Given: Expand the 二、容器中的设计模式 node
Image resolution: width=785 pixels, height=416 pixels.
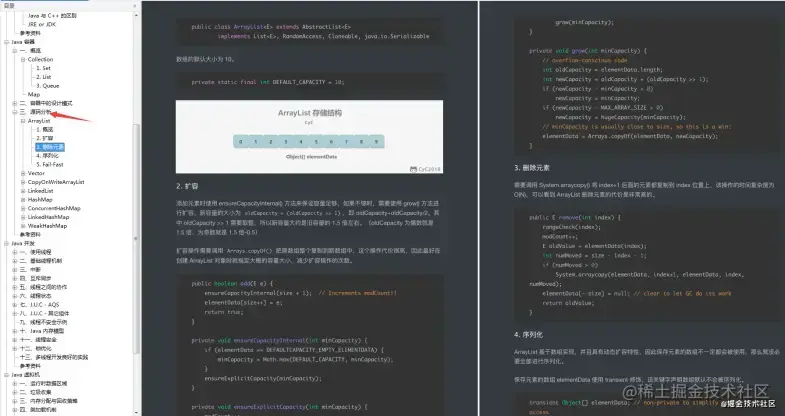Looking at the screenshot, I should click(x=15, y=103).
